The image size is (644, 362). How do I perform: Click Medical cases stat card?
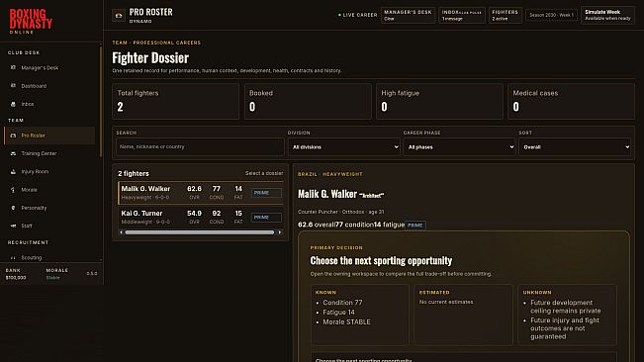tap(572, 101)
